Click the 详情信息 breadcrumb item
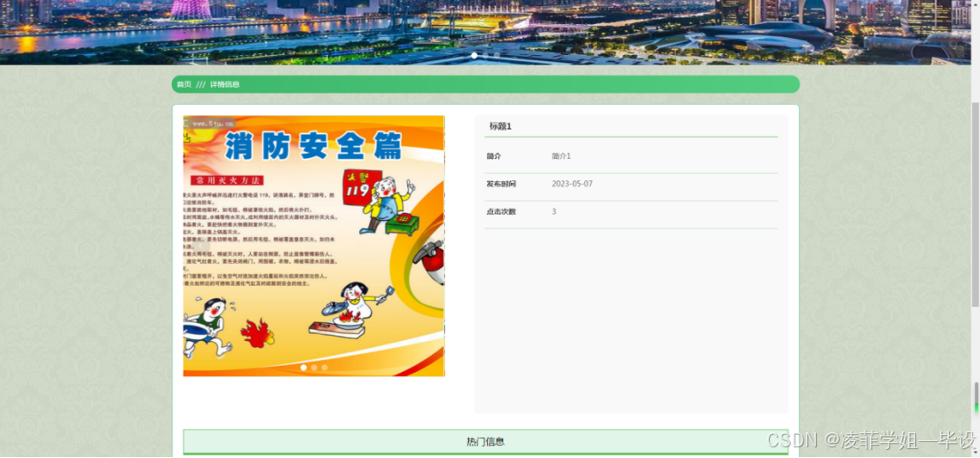980x458 pixels. 224,84
